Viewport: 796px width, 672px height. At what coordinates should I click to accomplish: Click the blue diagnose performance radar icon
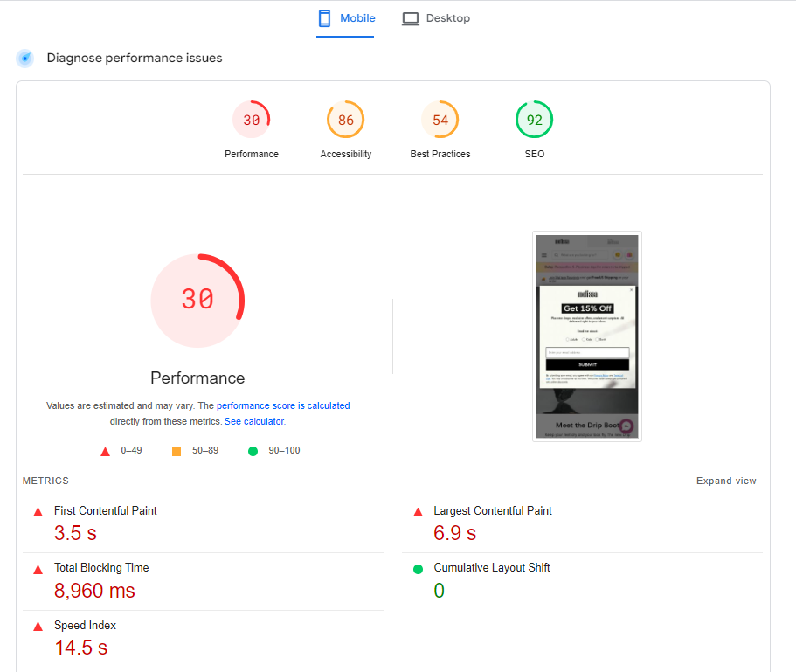click(x=24, y=59)
